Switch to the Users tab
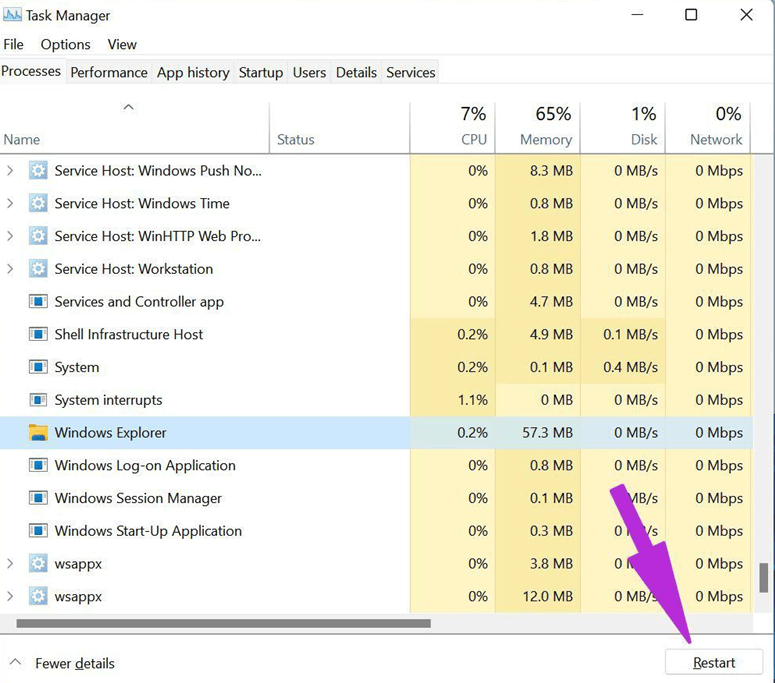 (309, 73)
